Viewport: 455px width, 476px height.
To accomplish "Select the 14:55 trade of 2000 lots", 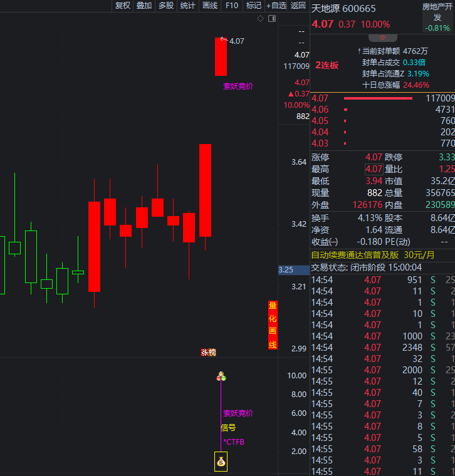I will tap(383, 370).
